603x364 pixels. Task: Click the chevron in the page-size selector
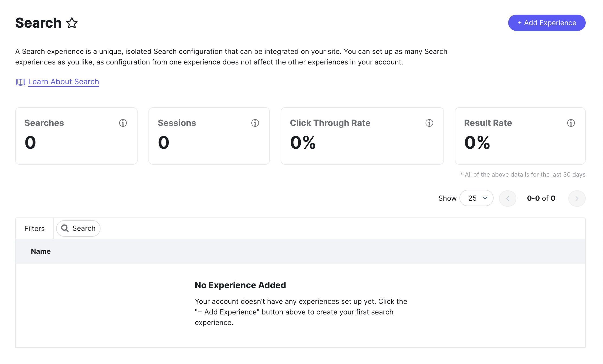click(x=485, y=198)
